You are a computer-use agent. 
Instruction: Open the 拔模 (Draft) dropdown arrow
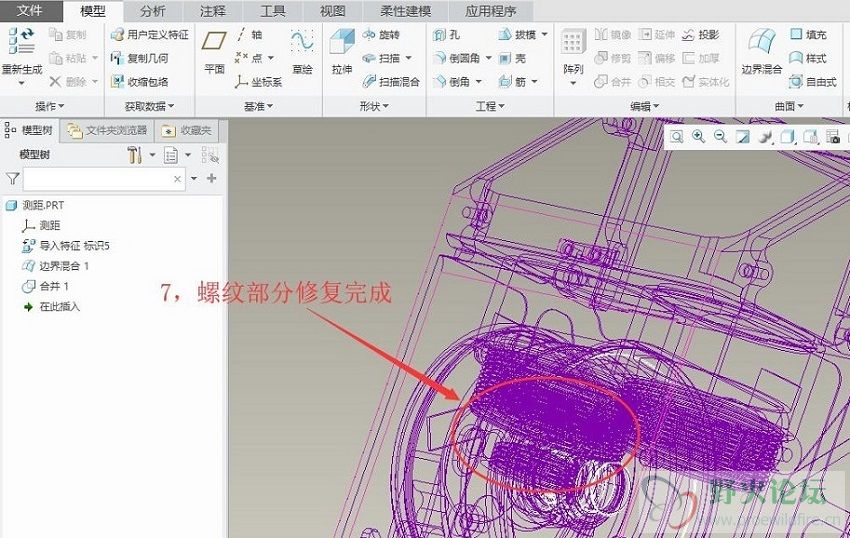click(544, 35)
